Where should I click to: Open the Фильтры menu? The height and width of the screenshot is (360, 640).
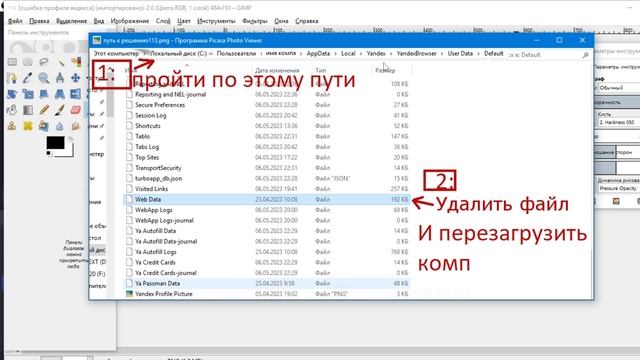pos(255,21)
